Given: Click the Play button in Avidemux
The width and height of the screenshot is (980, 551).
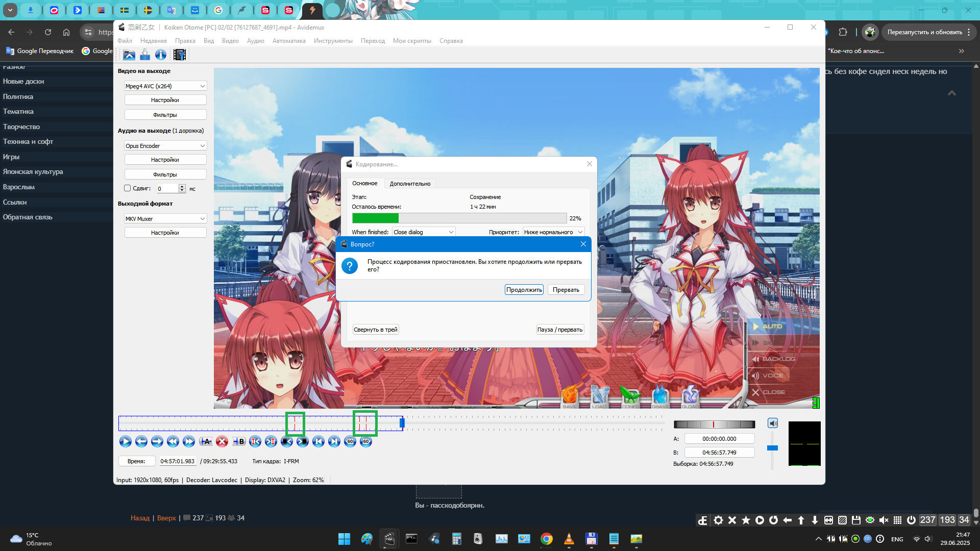Looking at the screenshot, I should point(125,442).
